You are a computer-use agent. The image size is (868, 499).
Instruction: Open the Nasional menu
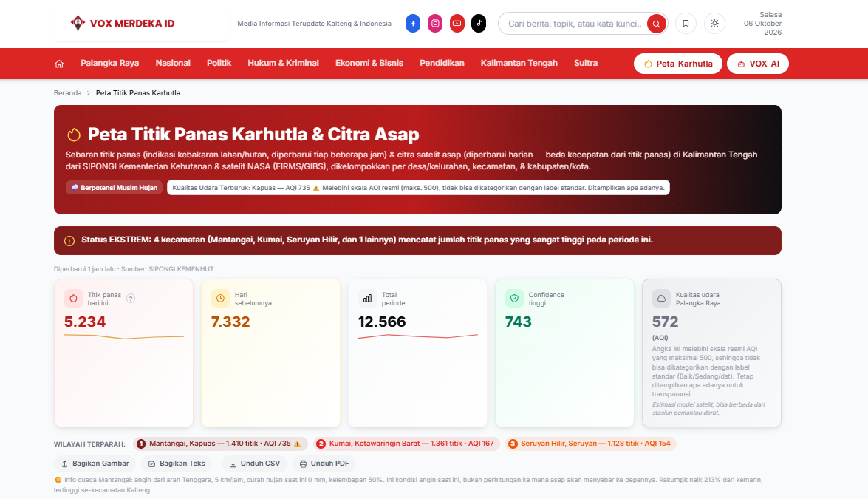coord(173,63)
